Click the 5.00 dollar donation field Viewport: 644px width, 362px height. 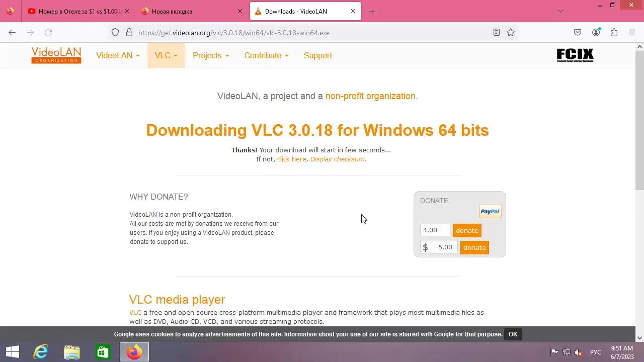tap(439, 247)
